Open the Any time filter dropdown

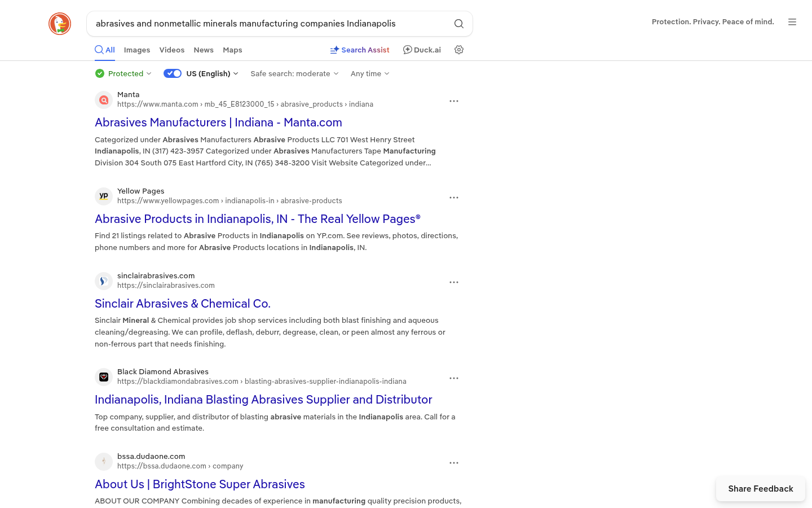coord(370,73)
